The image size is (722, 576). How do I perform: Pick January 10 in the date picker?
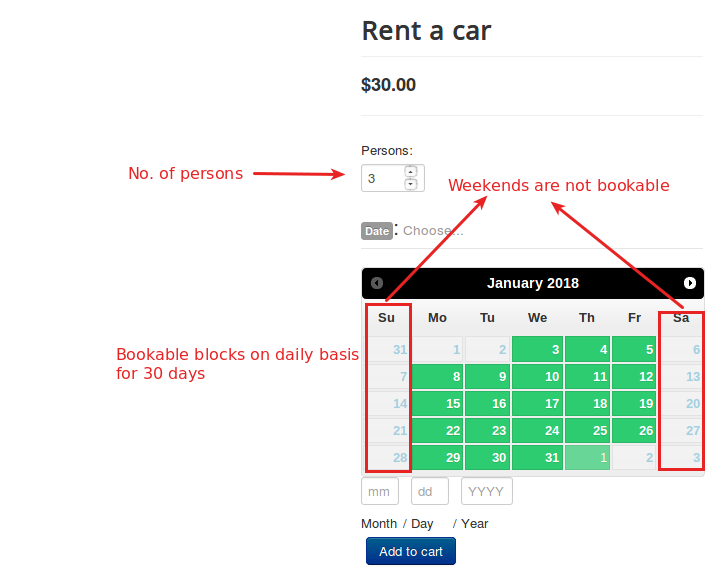pyautogui.click(x=537, y=377)
